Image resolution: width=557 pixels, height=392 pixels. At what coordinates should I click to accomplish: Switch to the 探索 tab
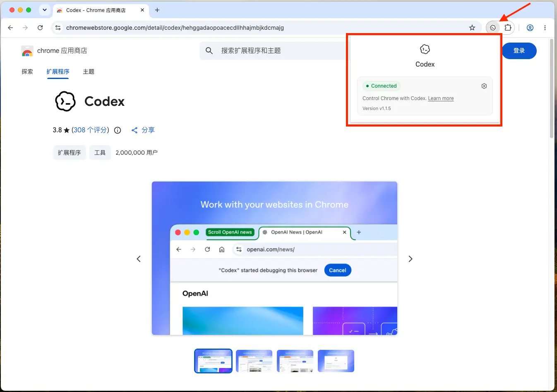click(27, 72)
